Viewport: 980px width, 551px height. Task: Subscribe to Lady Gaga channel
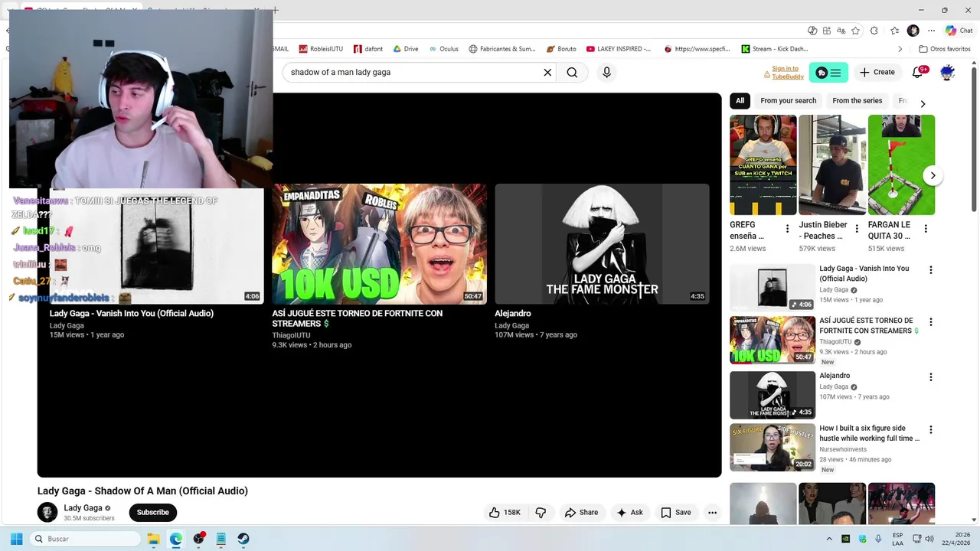(x=153, y=513)
